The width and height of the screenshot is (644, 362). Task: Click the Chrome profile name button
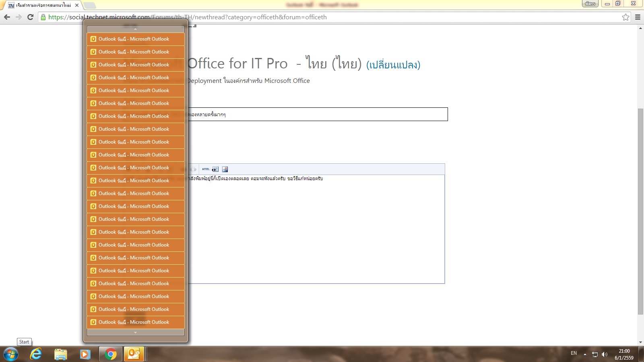590,4
